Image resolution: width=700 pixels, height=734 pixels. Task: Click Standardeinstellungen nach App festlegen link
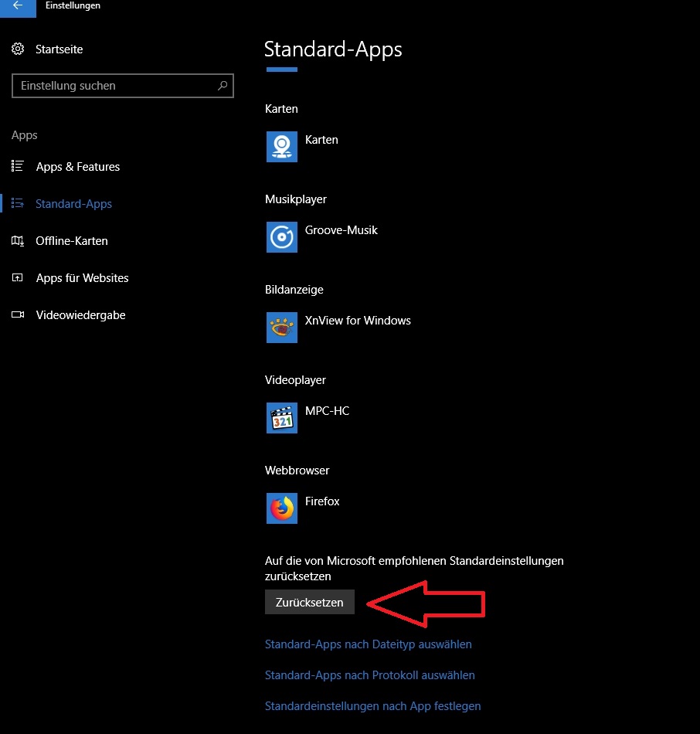click(372, 706)
